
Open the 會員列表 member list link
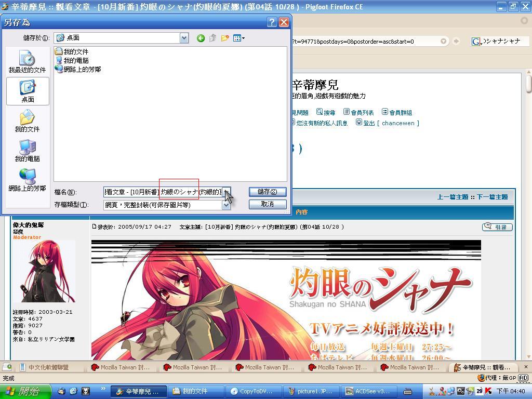click(x=358, y=112)
